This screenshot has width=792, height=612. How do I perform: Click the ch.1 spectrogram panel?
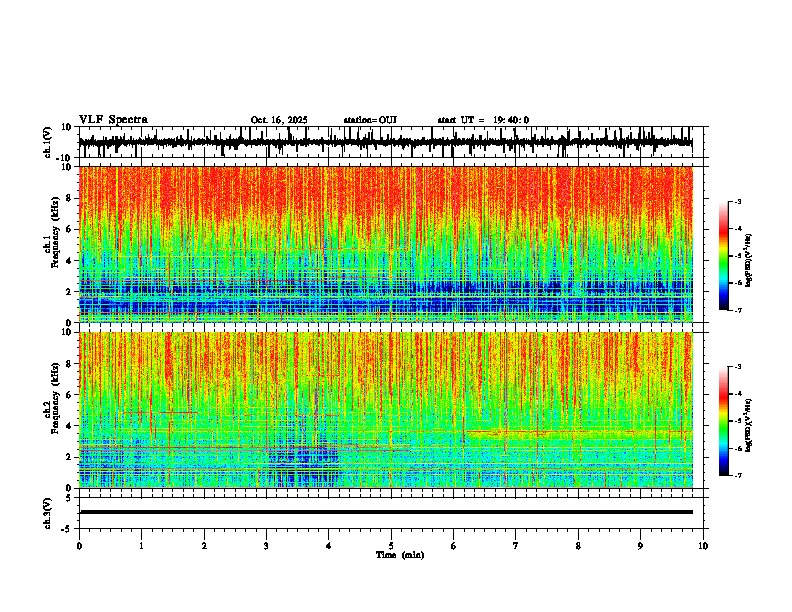tap(386, 244)
